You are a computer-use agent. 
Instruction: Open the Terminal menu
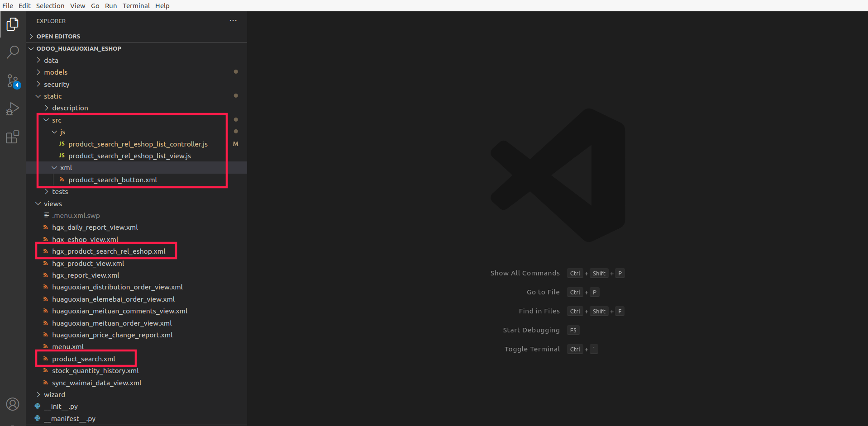click(136, 5)
